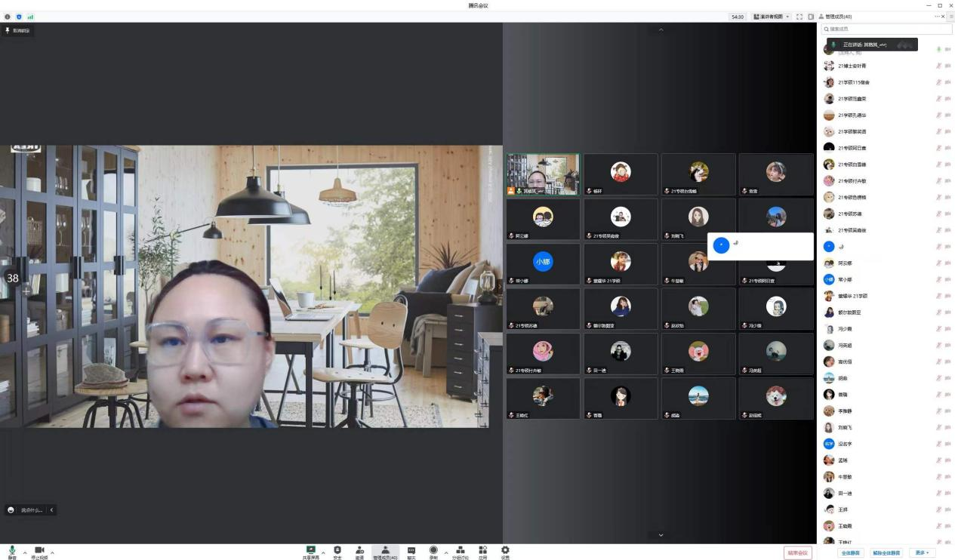Stop video with the camera icon
Screen dimensions: 955x560
click(39, 552)
